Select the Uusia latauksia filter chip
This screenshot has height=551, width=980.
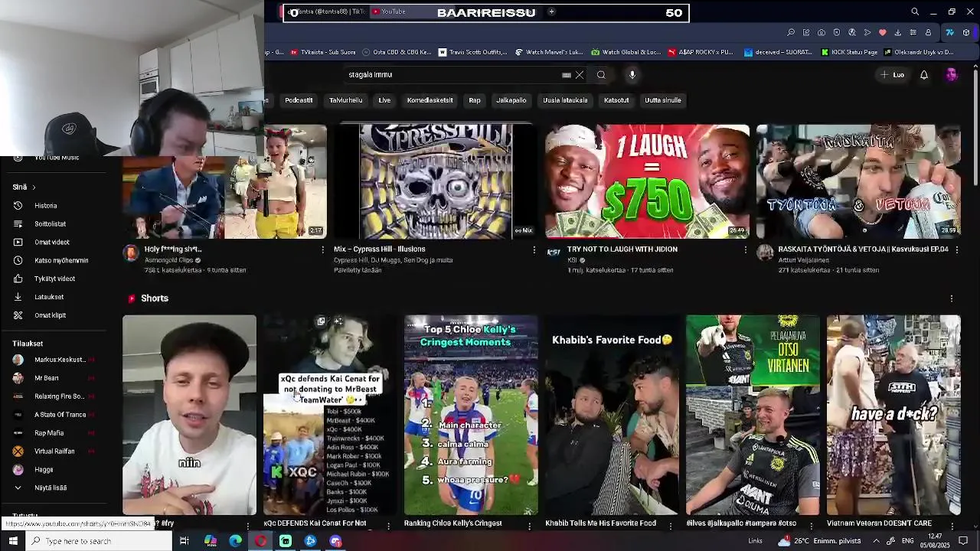point(565,100)
